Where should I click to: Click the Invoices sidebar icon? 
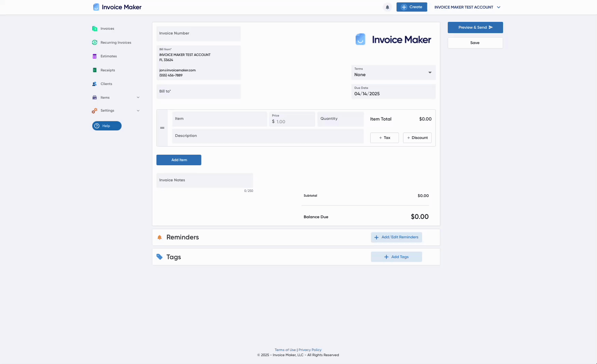pyautogui.click(x=95, y=29)
